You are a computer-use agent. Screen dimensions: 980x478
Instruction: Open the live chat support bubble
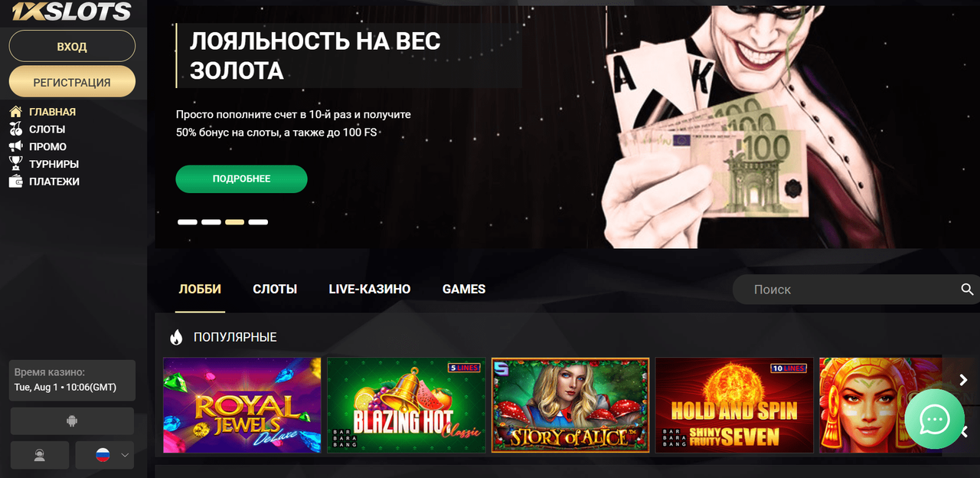click(x=934, y=419)
